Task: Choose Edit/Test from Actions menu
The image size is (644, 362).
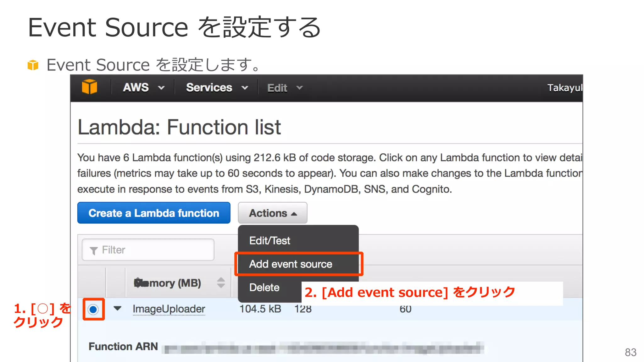Action: click(x=269, y=241)
